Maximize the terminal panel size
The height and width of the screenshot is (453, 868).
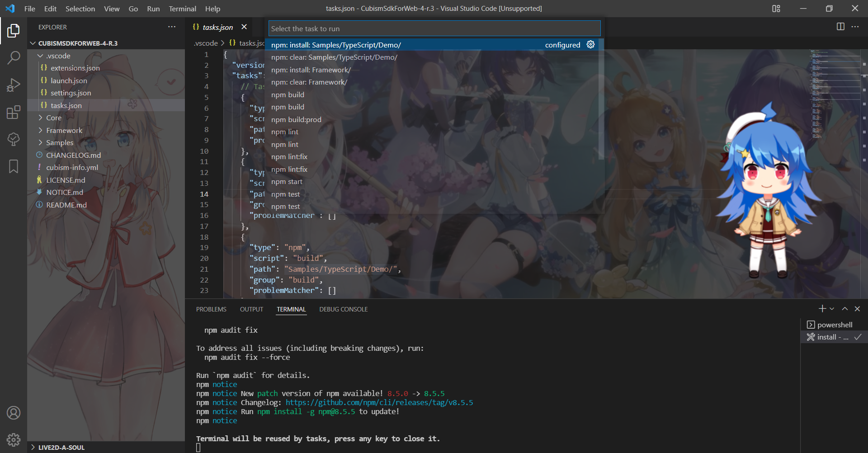[x=844, y=309]
